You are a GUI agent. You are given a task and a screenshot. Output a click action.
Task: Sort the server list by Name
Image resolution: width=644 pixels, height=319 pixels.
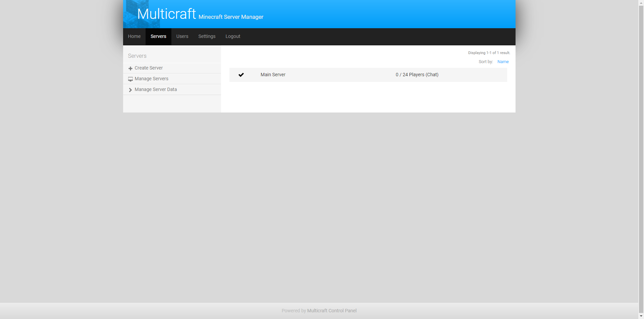click(503, 62)
